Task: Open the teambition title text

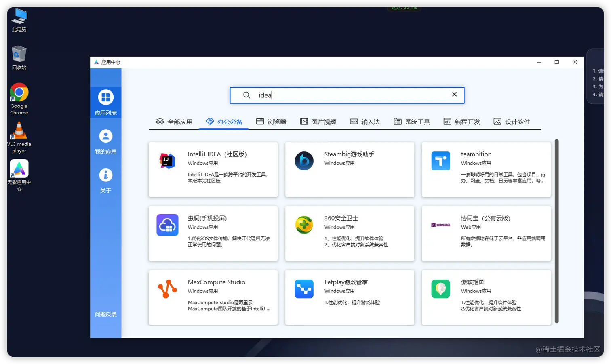Action: pyautogui.click(x=476, y=154)
